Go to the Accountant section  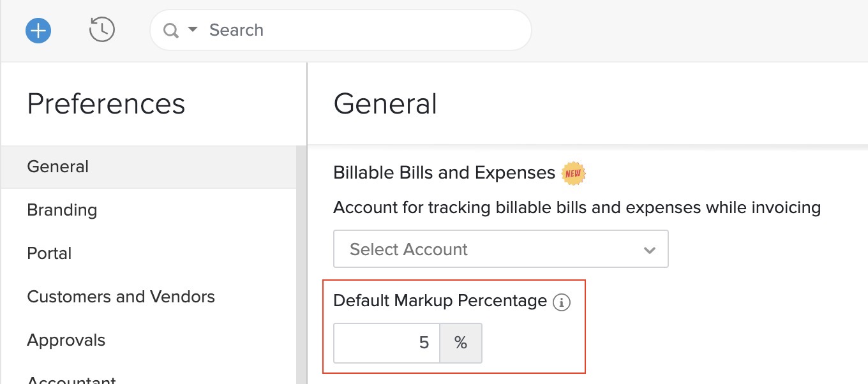[x=71, y=380]
